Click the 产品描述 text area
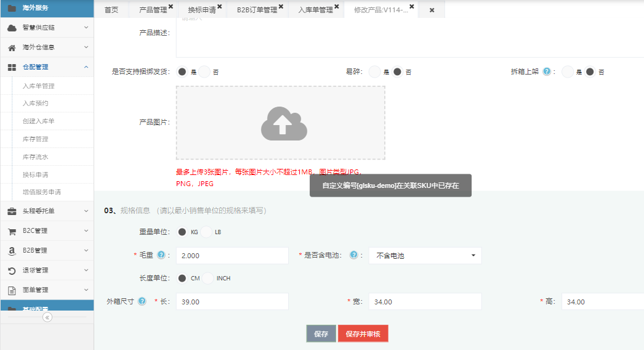Screen dimensions: 644x350 click(410, 38)
